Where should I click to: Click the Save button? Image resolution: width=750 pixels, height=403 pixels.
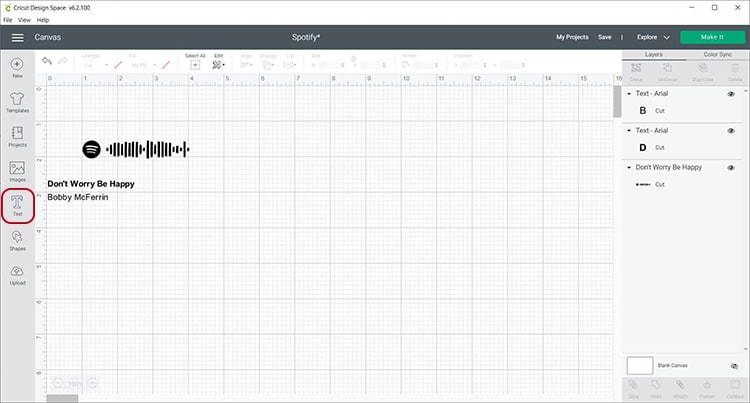pos(605,37)
